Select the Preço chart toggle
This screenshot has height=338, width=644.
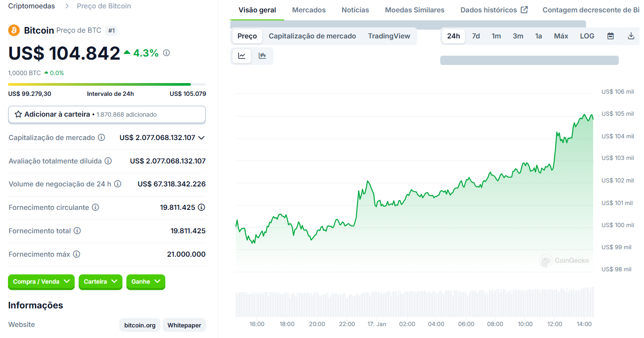pyautogui.click(x=247, y=36)
